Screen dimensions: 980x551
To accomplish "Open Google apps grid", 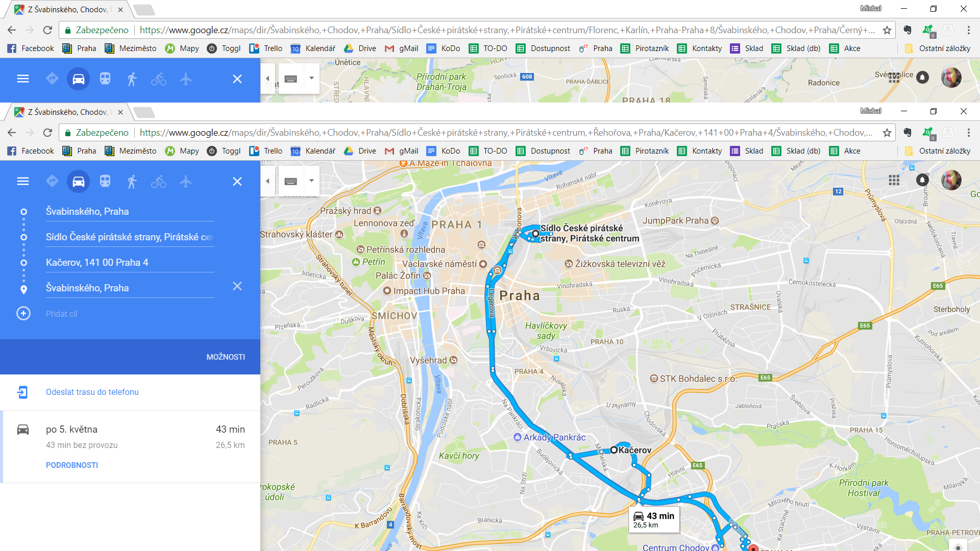I will click(x=894, y=180).
